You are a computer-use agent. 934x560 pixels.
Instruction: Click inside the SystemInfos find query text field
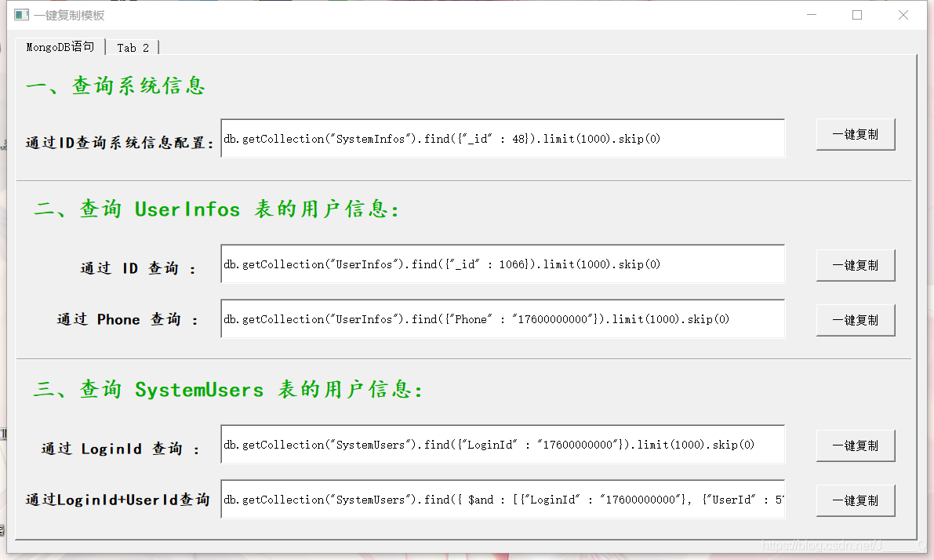[502, 139]
